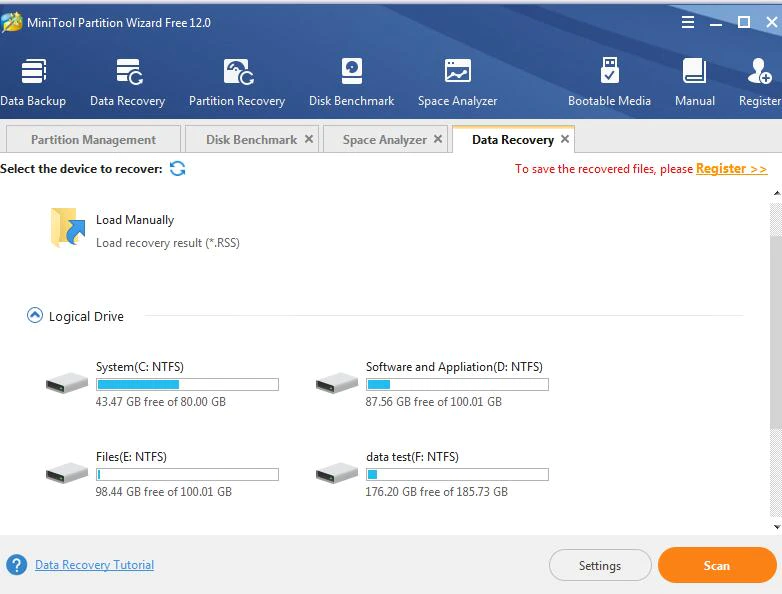
Task: Select the Data Recovery tab
Action: click(513, 140)
